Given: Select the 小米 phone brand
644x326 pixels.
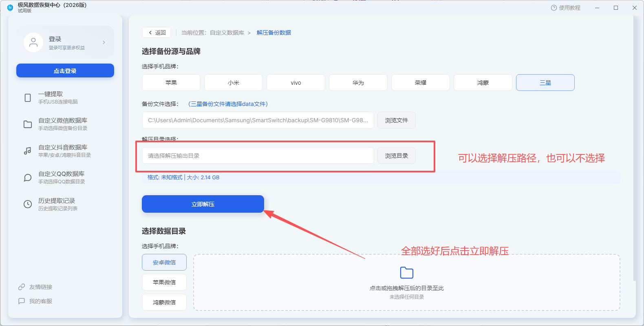Looking at the screenshot, I should tap(234, 82).
